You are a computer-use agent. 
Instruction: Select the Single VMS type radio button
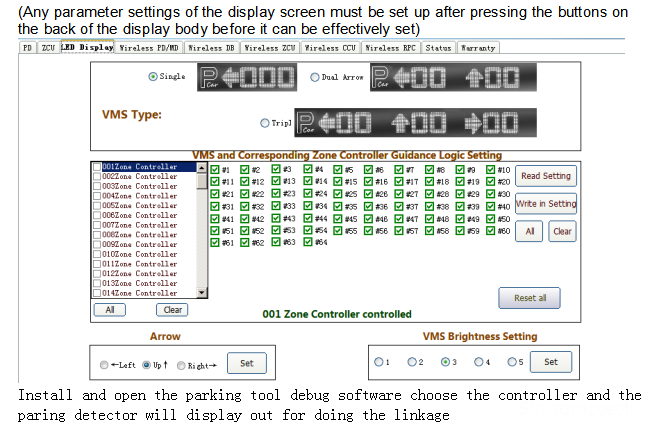(152, 77)
